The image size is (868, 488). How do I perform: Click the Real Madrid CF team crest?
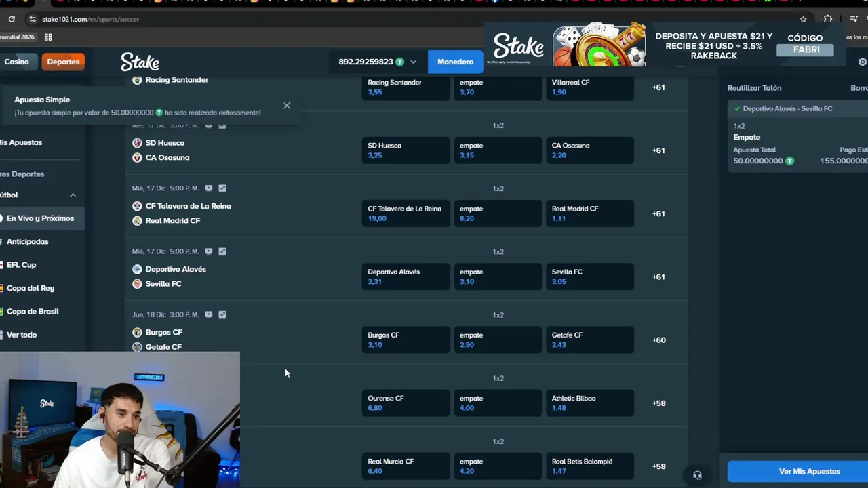click(x=137, y=220)
